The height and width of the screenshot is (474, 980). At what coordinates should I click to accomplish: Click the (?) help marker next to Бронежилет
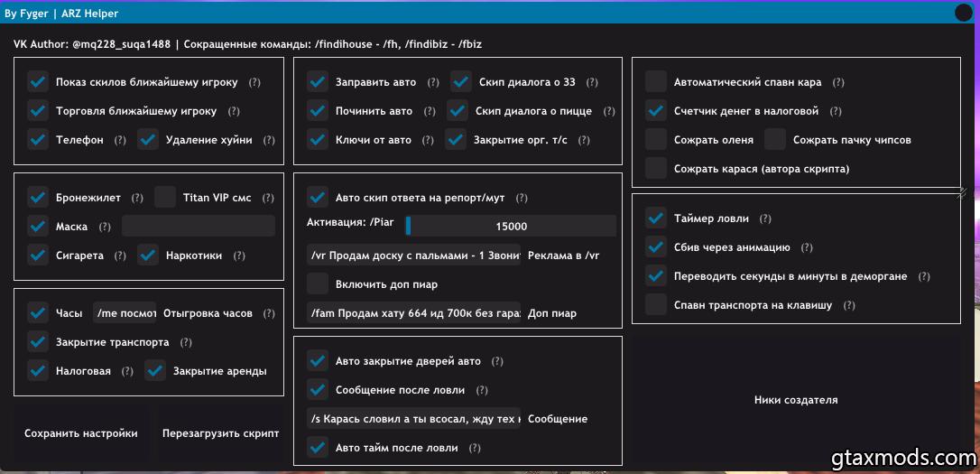137,198
